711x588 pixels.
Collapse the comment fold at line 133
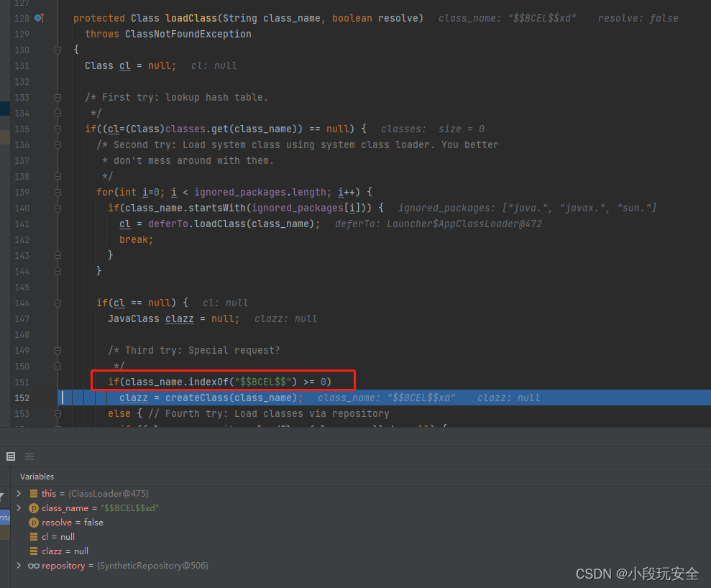click(58, 97)
